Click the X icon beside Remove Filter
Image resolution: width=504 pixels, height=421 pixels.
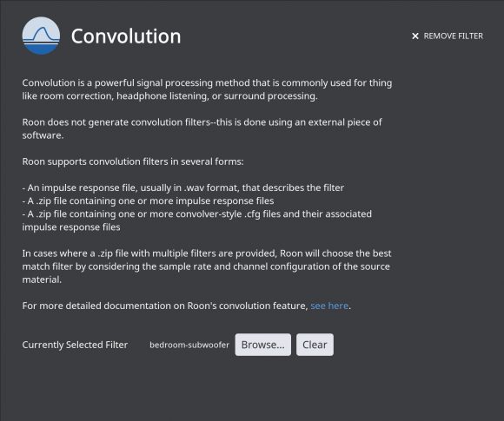pyautogui.click(x=415, y=36)
